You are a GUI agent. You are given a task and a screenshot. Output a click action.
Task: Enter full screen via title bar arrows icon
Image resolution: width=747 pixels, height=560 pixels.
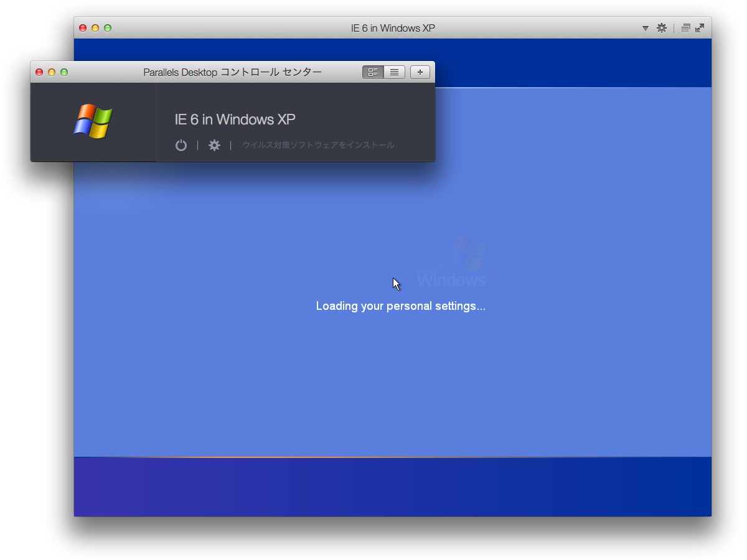700,28
